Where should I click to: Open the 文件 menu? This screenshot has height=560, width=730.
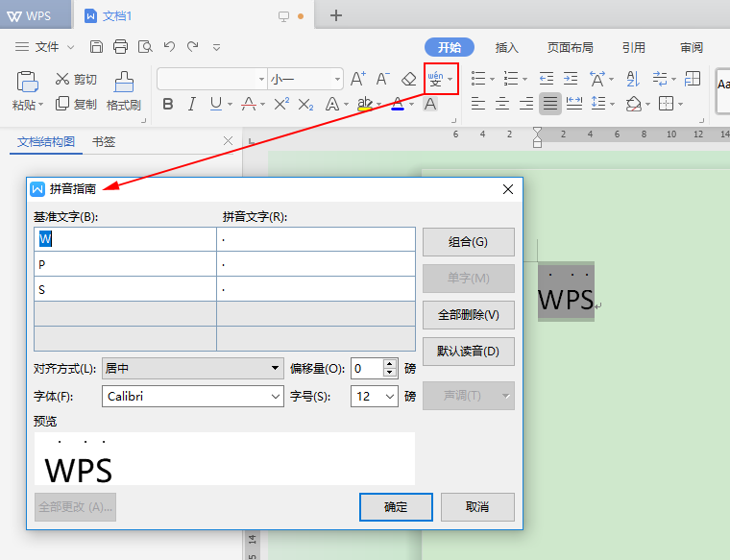(45, 46)
